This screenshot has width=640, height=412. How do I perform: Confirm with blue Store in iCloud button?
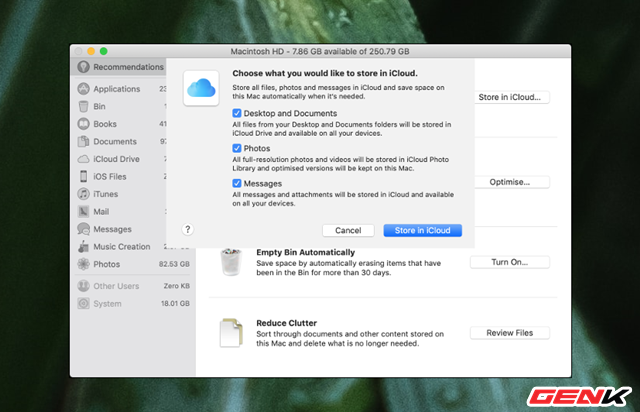[422, 230]
